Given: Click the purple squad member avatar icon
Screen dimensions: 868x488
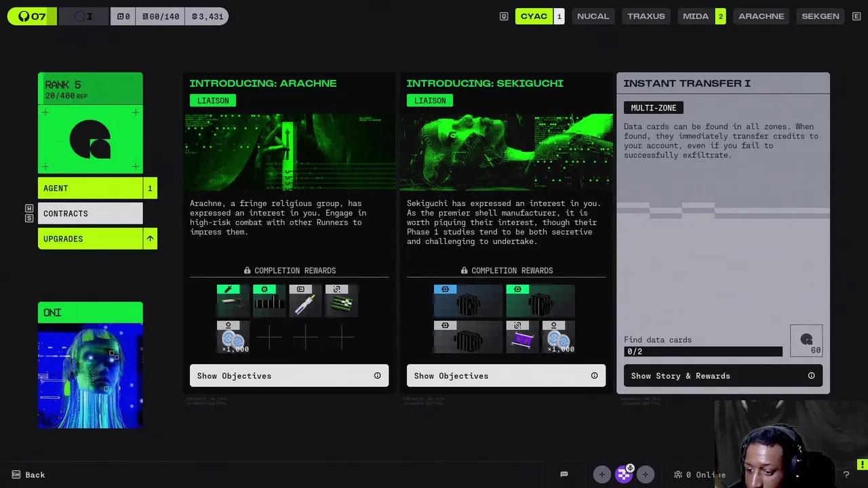Looking at the screenshot, I should (x=623, y=474).
